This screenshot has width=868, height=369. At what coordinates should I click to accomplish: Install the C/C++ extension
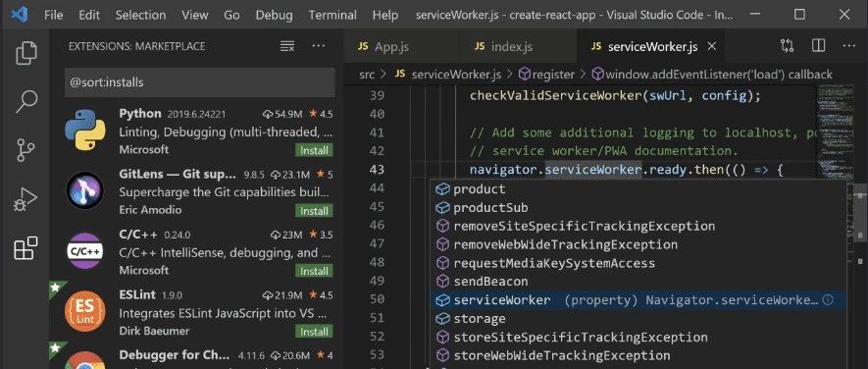point(315,271)
